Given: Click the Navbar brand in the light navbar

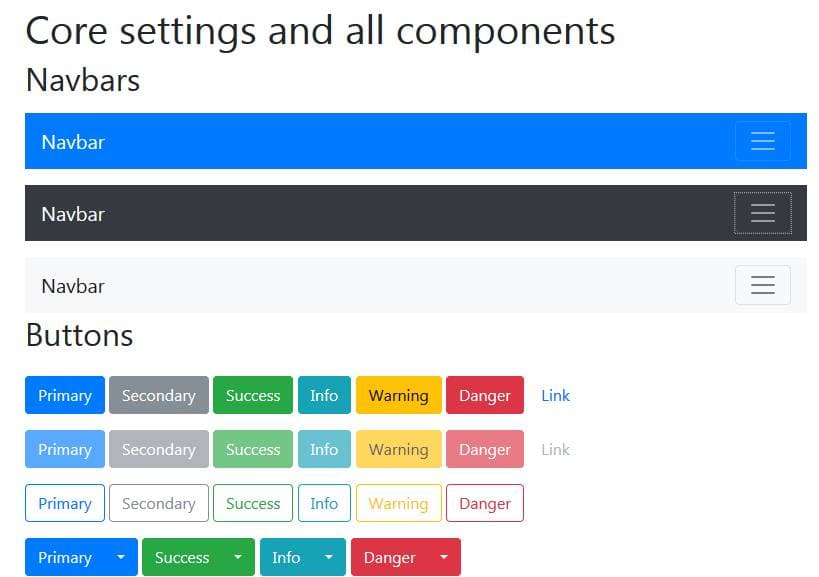Looking at the screenshot, I should (73, 286).
